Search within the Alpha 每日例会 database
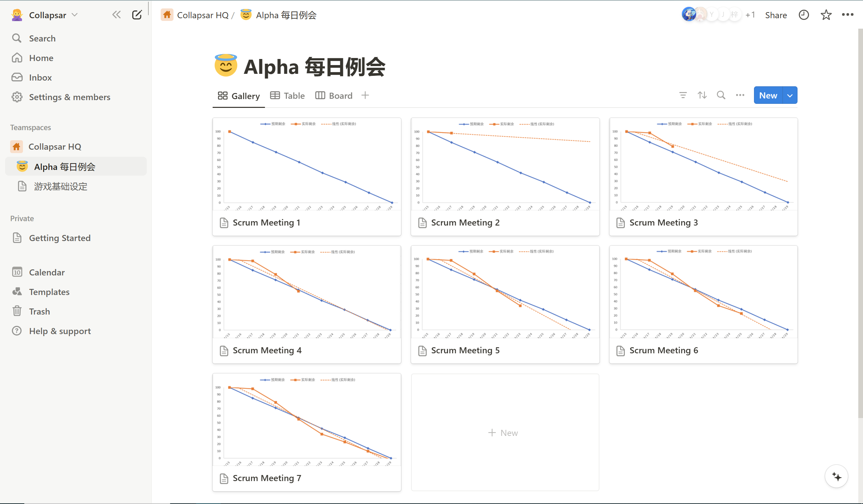The width and height of the screenshot is (863, 504). pyautogui.click(x=721, y=95)
